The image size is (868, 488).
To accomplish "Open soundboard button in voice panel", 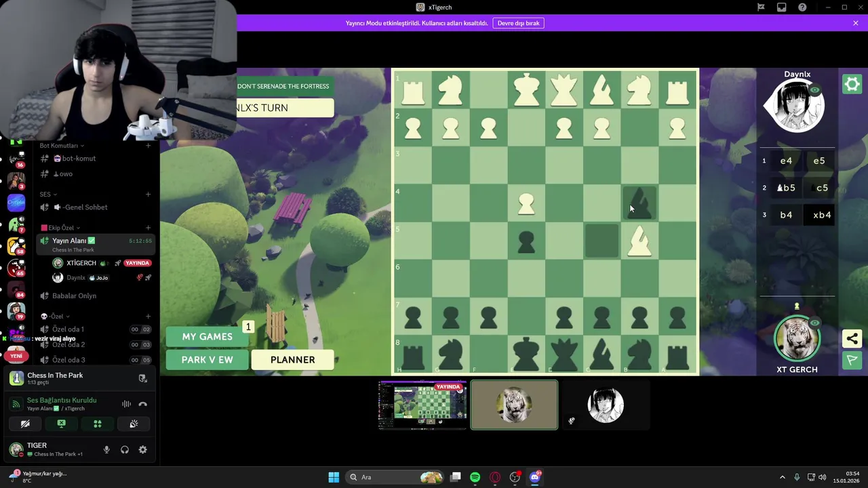I will point(134,424).
